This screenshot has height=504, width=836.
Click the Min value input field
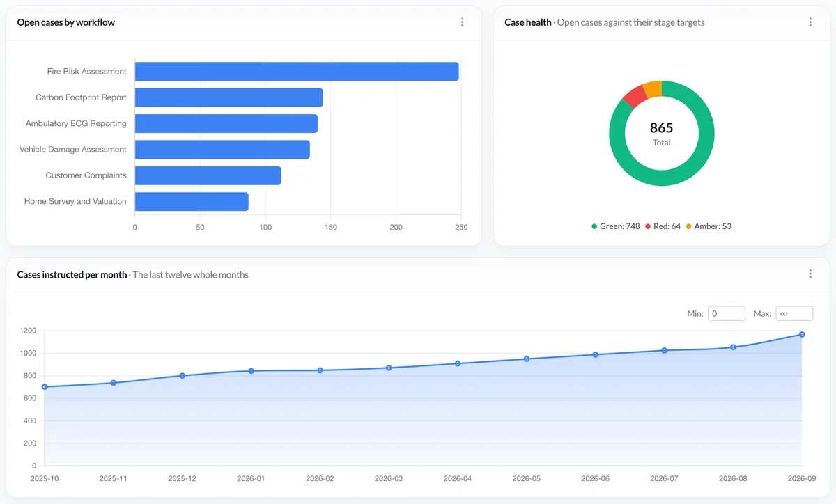[727, 313]
